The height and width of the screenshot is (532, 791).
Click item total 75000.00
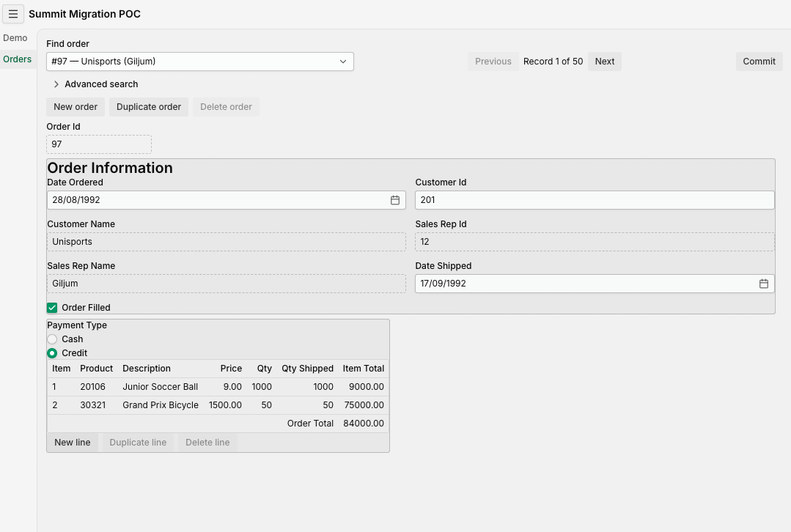coord(364,405)
